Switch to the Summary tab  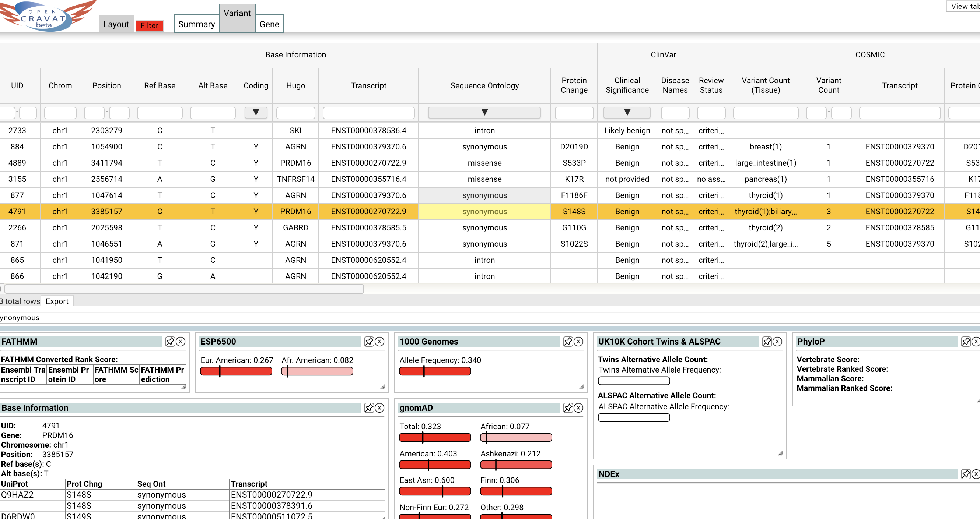click(197, 24)
